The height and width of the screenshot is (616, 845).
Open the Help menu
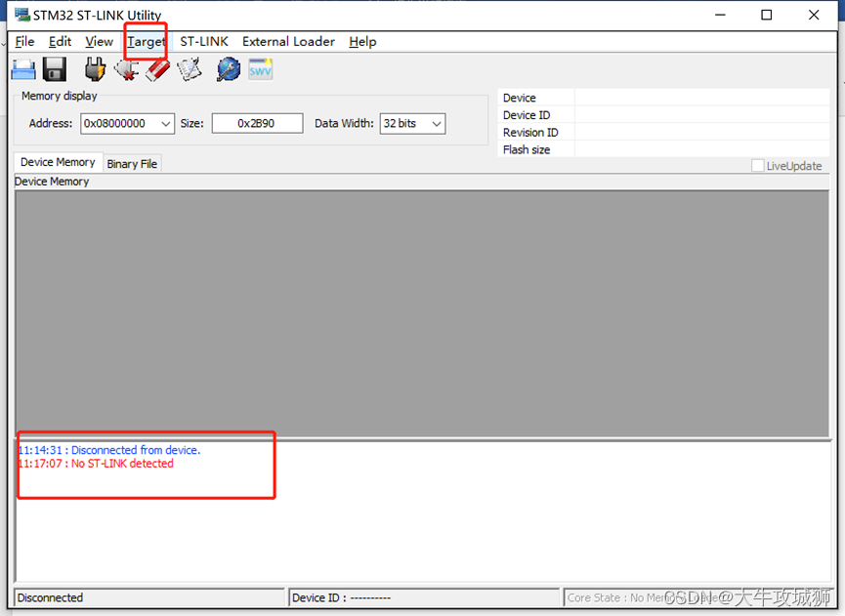pyautogui.click(x=362, y=41)
